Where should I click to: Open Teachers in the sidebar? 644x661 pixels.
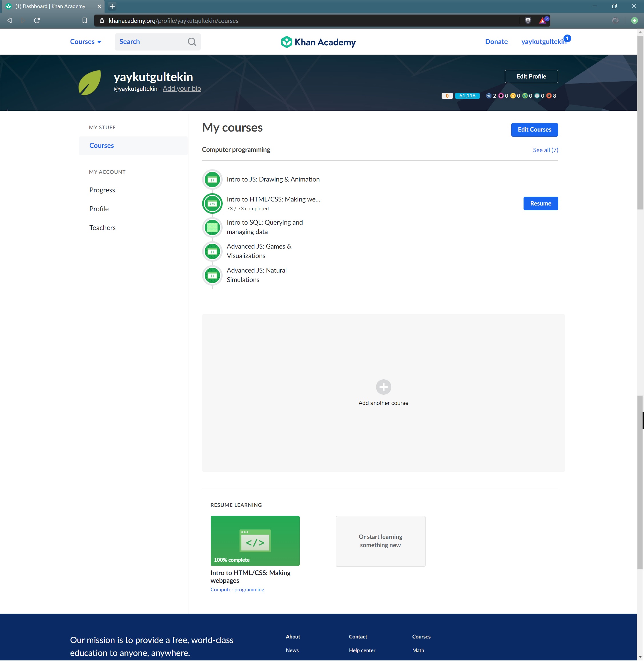102,228
